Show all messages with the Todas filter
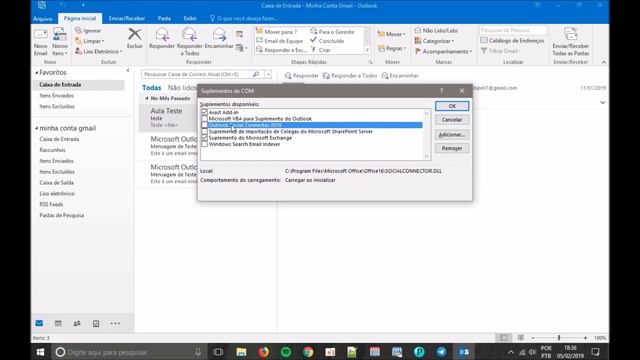The width and height of the screenshot is (640, 360). click(151, 88)
